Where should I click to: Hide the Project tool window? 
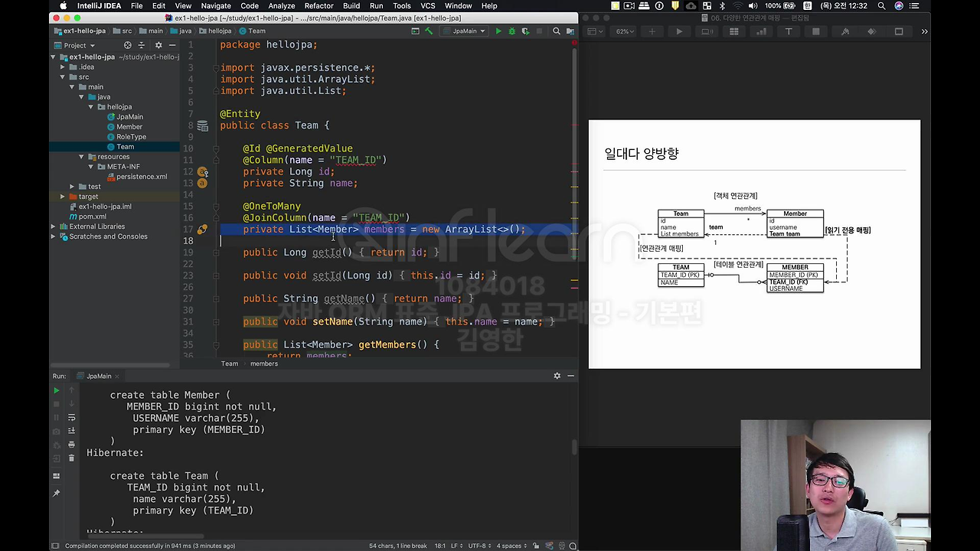coord(172,45)
